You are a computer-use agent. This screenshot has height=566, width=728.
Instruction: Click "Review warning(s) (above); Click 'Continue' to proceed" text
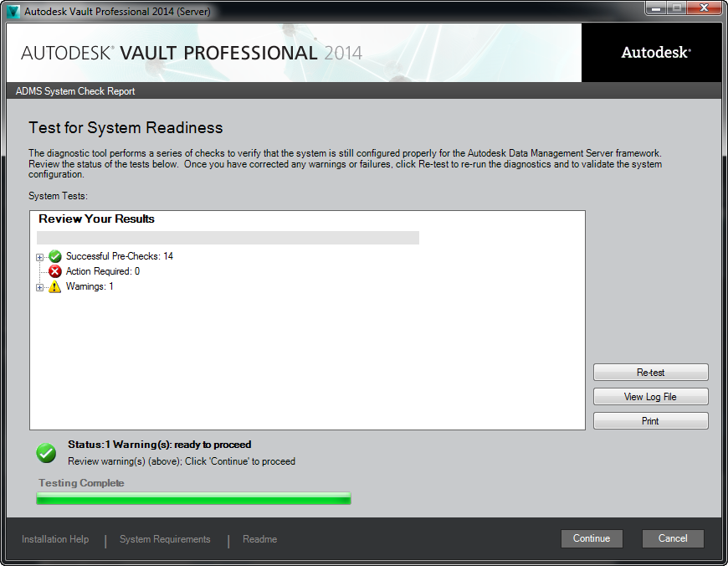(x=182, y=461)
